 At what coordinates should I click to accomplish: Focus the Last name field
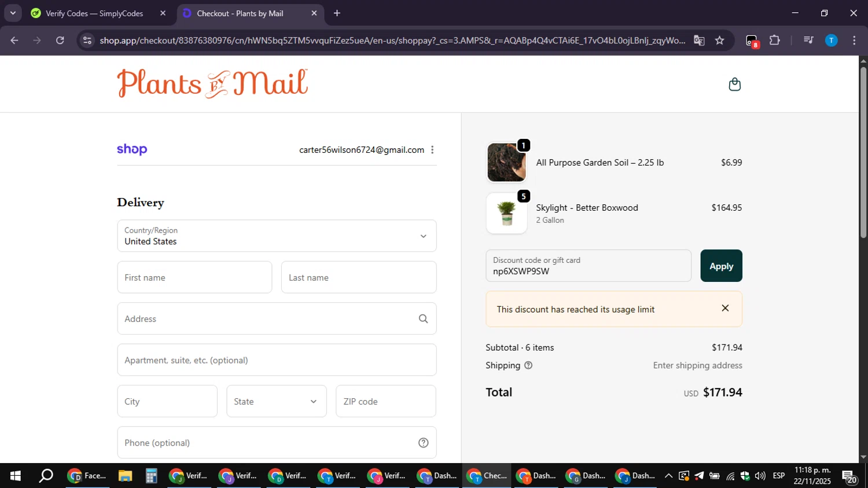coord(359,277)
